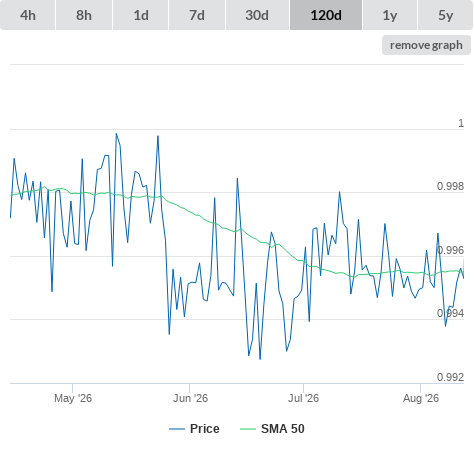Click the Jun '26 axis tick label
The image size is (474, 455).
[190, 398]
